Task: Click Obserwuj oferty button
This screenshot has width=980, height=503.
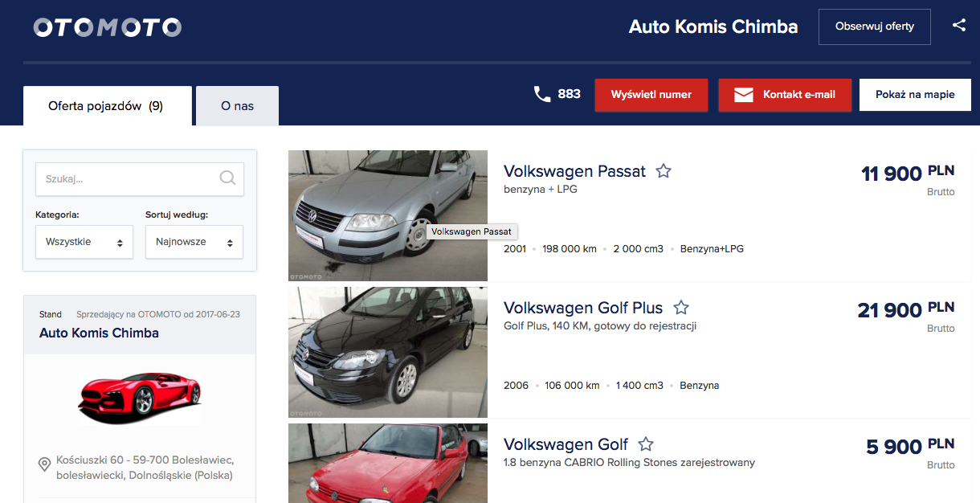Action: pos(875,27)
